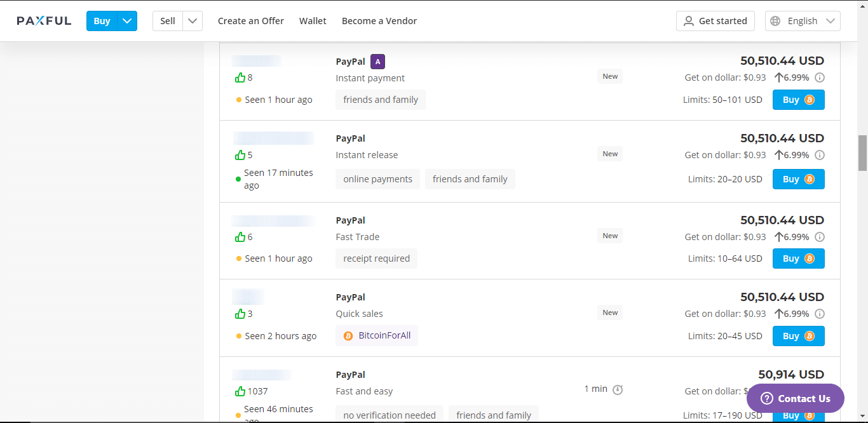Click thumbs-up icon with 6 feedback
The height and width of the screenshot is (423, 868).
pos(240,237)
